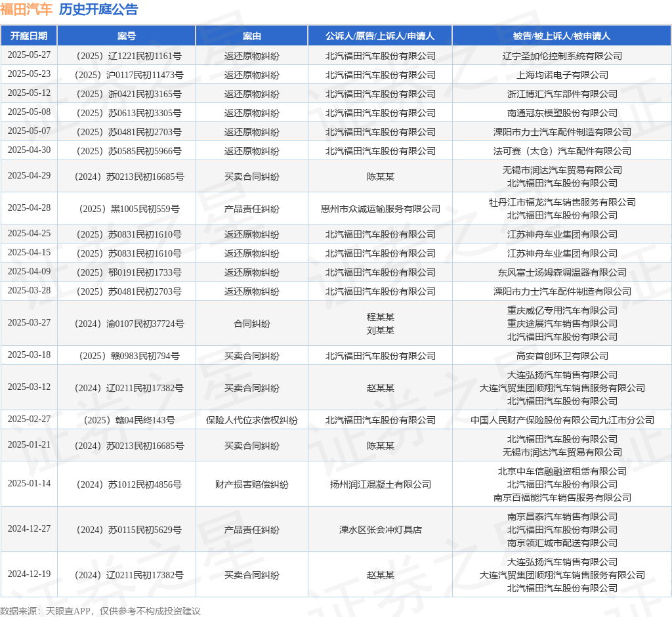Click date cell 2025-03-18
Screen dimensions: 672x617
click(x=29, y=355)
